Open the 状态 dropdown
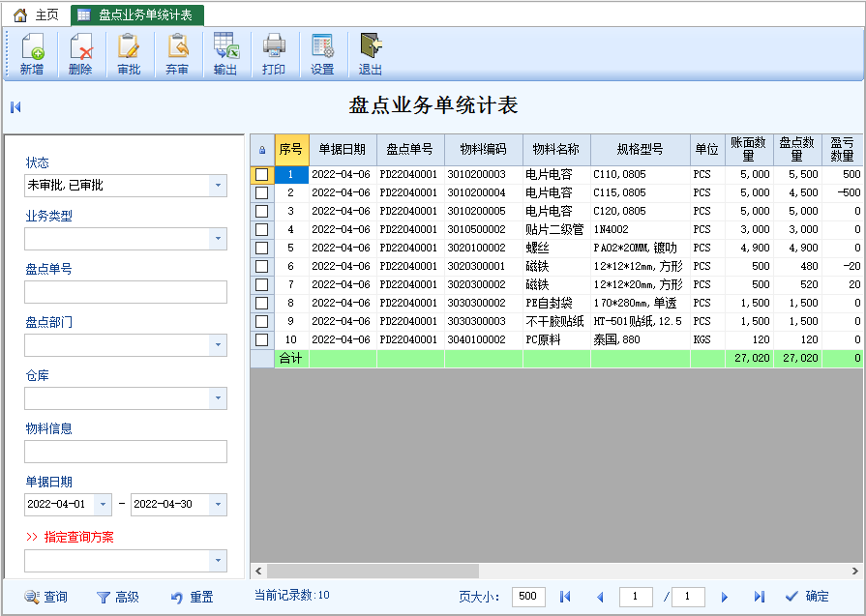The image size is (866, 616). coord(218,186)
